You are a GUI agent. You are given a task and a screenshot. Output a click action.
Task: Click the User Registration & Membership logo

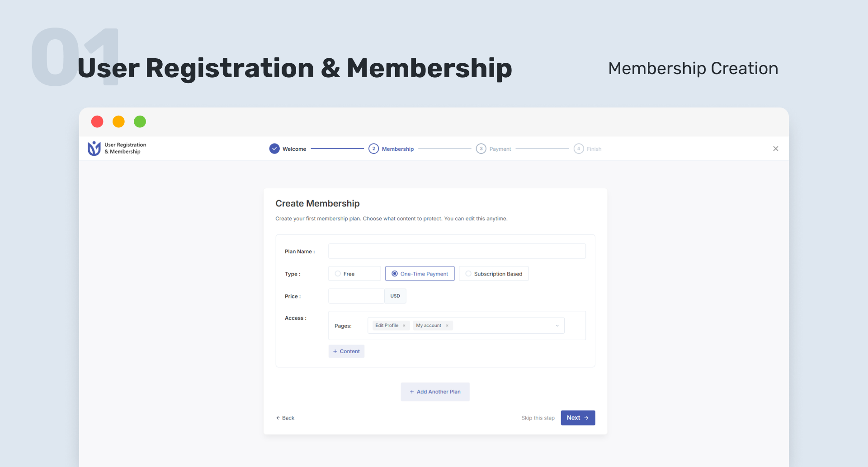(94, 149)
